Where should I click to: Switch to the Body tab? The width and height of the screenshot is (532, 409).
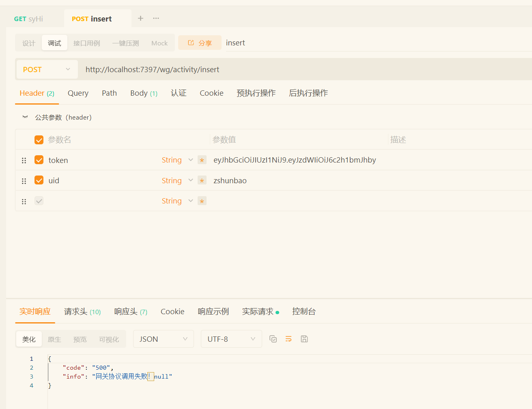click(x=143, y=93)
